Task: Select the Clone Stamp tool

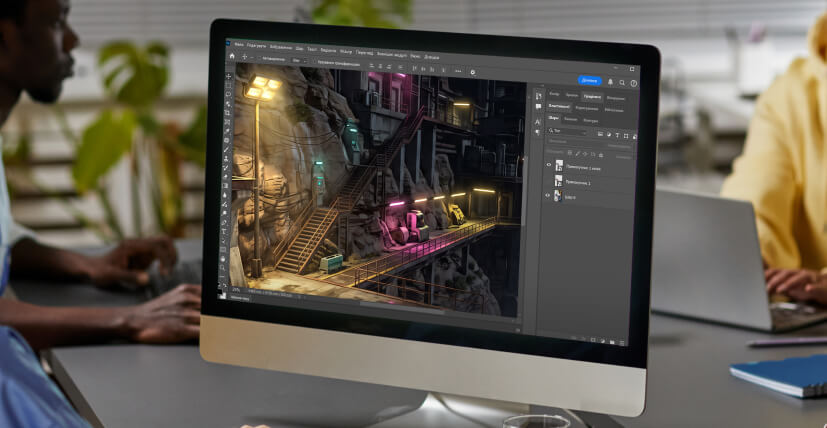Action: (x=226, y=159)
